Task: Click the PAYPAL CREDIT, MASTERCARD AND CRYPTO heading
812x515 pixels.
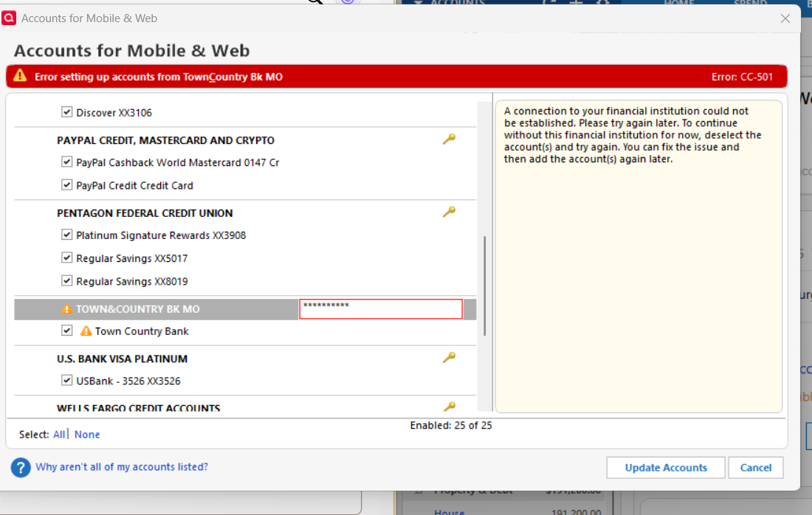Action: (x=165, y=140)
